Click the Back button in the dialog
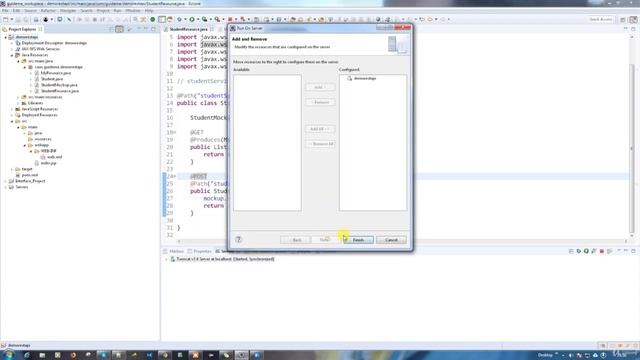Viewport: 640px width, 360px height. coord(295,240)
